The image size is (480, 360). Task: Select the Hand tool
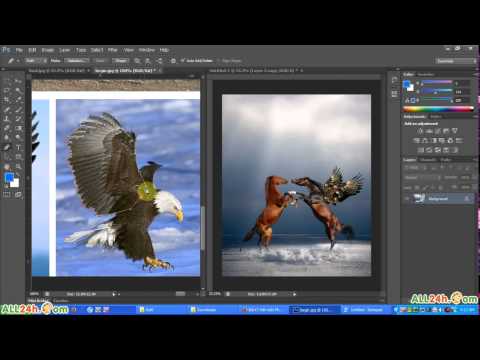click(x=7, y=166)
